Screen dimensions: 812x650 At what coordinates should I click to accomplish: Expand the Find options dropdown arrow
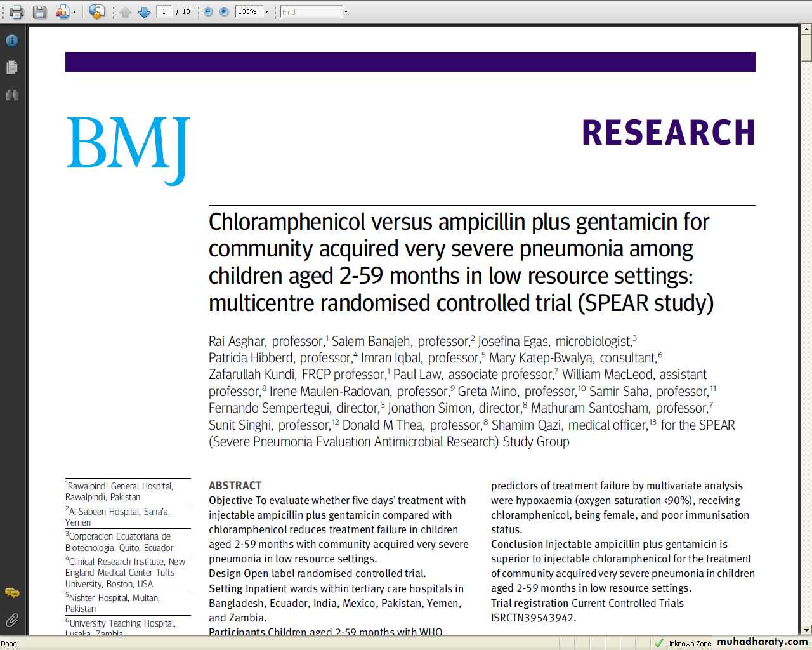tap(346, 12)
